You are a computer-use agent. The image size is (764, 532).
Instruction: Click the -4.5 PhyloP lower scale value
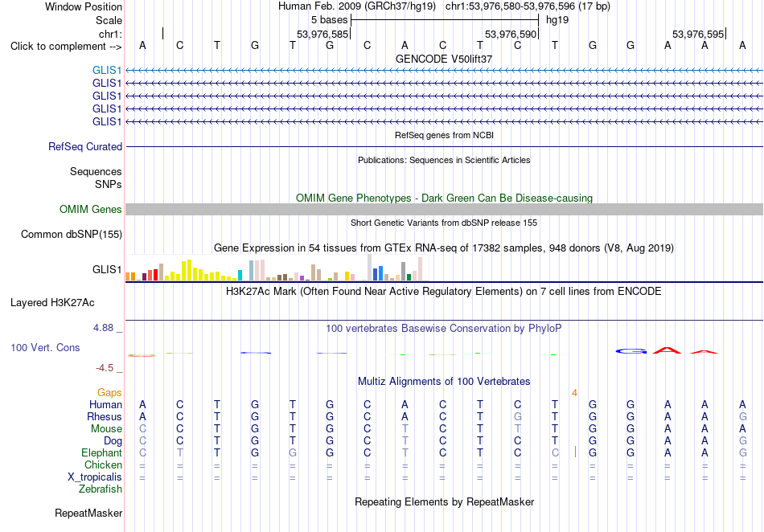[105, 367]
